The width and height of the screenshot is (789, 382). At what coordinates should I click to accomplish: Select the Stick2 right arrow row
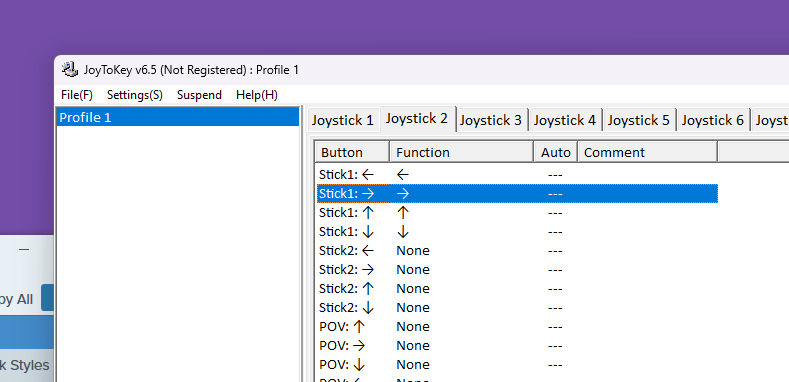click(x=517, y=270)
